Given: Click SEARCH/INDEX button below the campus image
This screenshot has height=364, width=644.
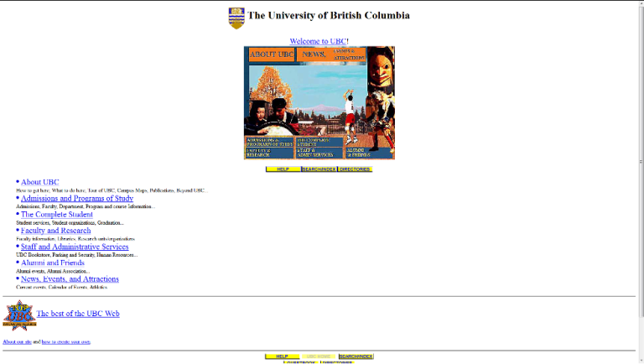Looking at the screenshot, I should pos(319,169).
